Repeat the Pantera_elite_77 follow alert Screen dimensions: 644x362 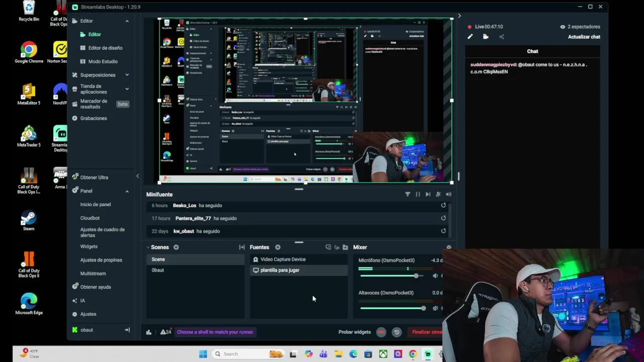443,218
